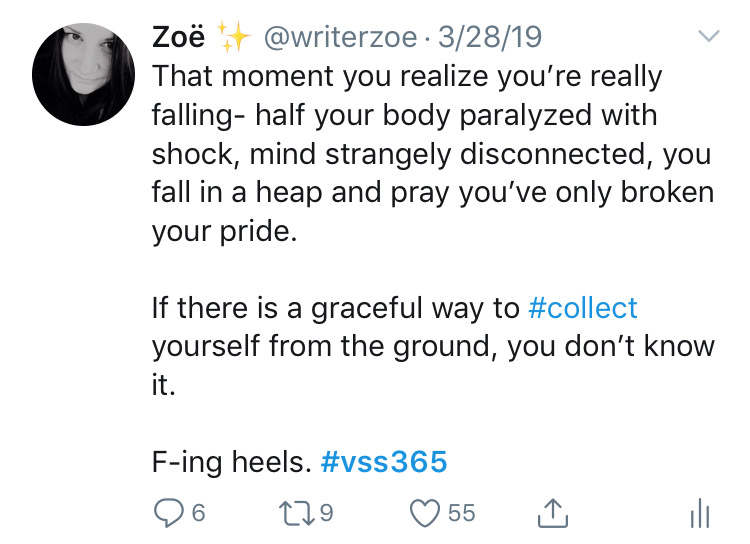Click the words 'your pride.' in tweet
The height and width of the screenshot is (544, 750).
pos(225,232)
